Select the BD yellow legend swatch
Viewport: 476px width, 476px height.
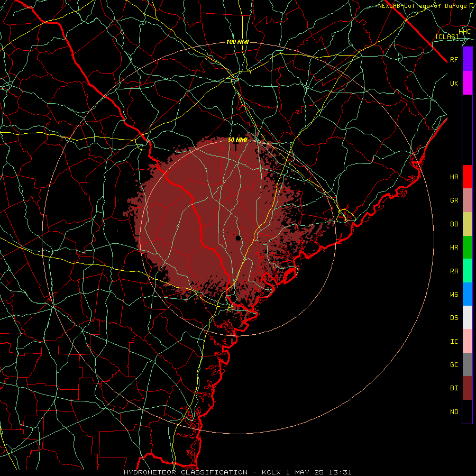click(467, 224)
